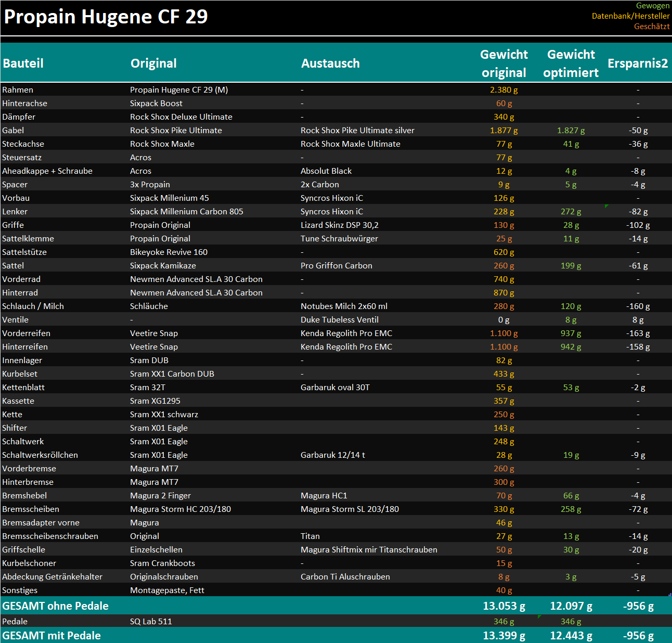This screenshot has width=672, height=643.
Task: Click the 272 g cell in Lenker row
Action: tap(571, 212)
